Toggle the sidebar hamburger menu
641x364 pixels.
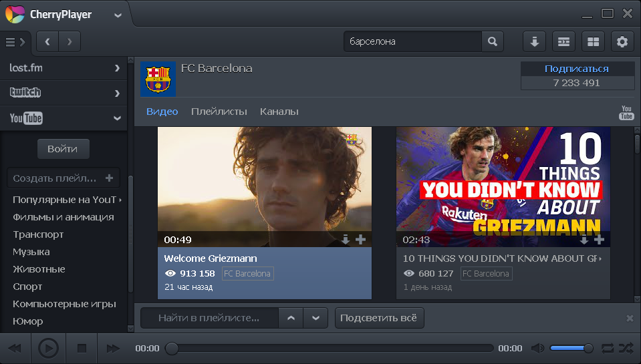pos(15,42)
